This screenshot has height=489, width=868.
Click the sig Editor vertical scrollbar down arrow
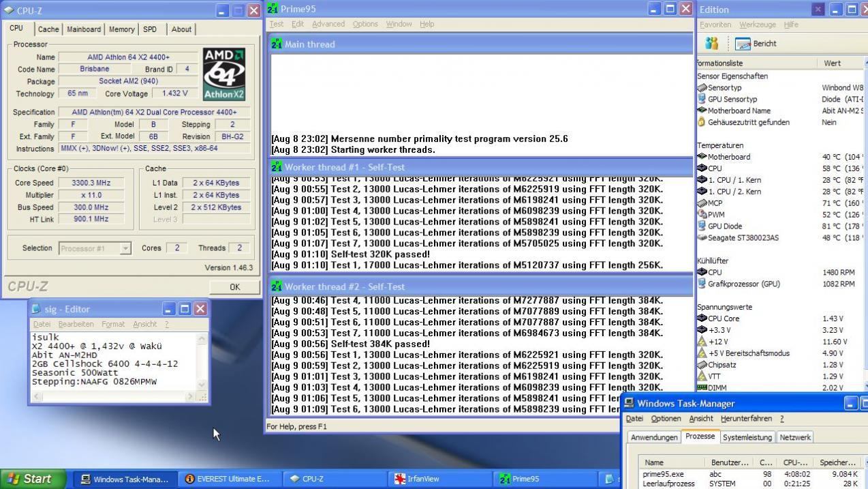[202, 385]
